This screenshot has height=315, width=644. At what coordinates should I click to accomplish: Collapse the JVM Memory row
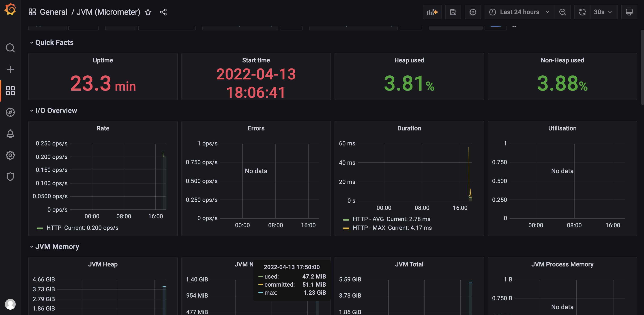[x=54, y=247]
